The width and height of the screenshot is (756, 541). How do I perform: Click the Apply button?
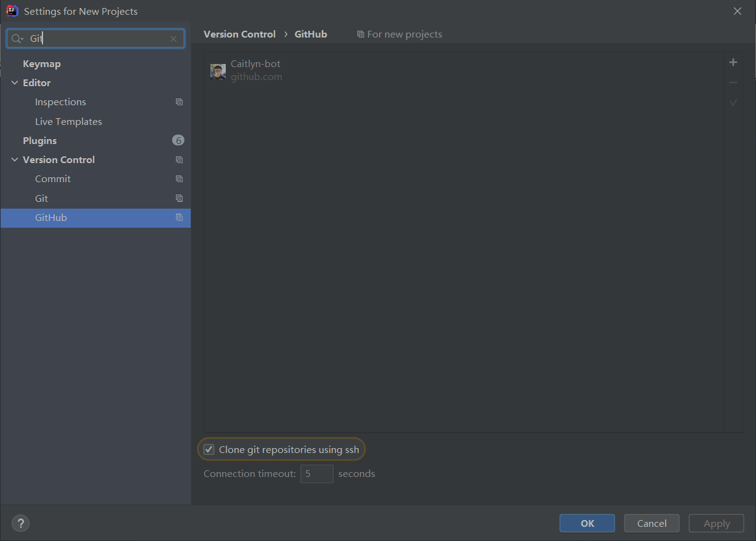(x=717, y=523)
